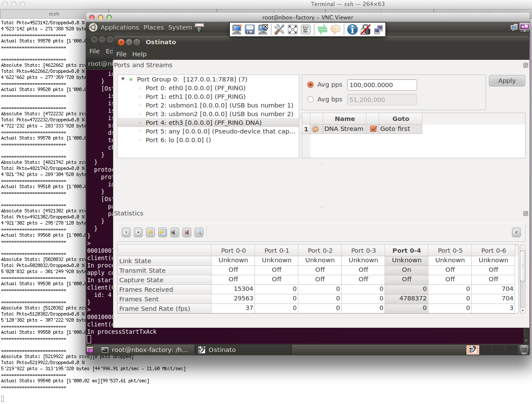Click DNA Stream name cell
Viewport: 532px width, 404px height.
pyautogui.click(x=344, y=129)
